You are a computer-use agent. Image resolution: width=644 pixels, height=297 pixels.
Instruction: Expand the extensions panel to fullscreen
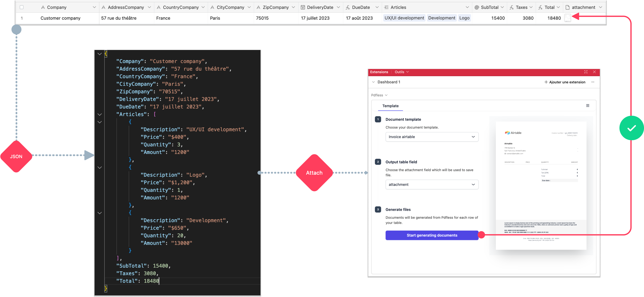point(586,72)
